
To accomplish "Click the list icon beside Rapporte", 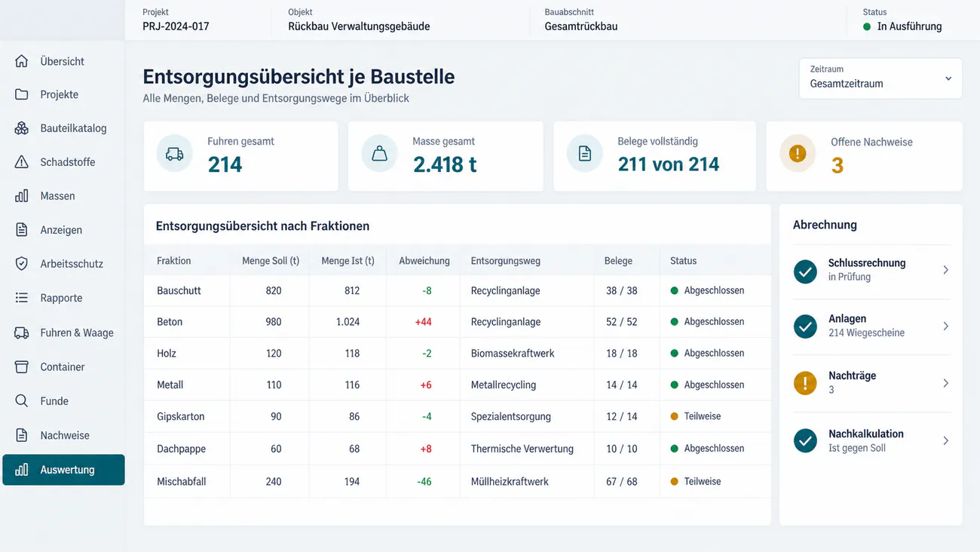I will point(22,298).
